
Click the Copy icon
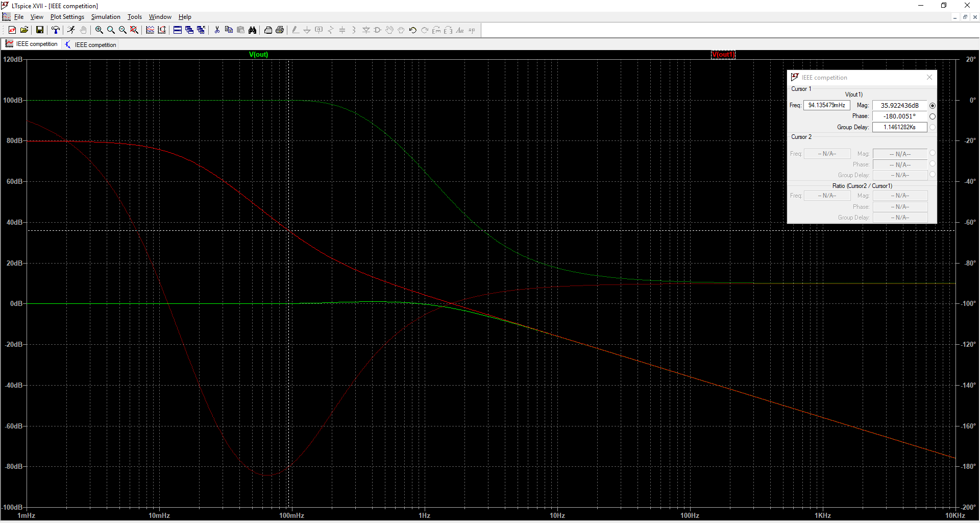click(229, 30)
